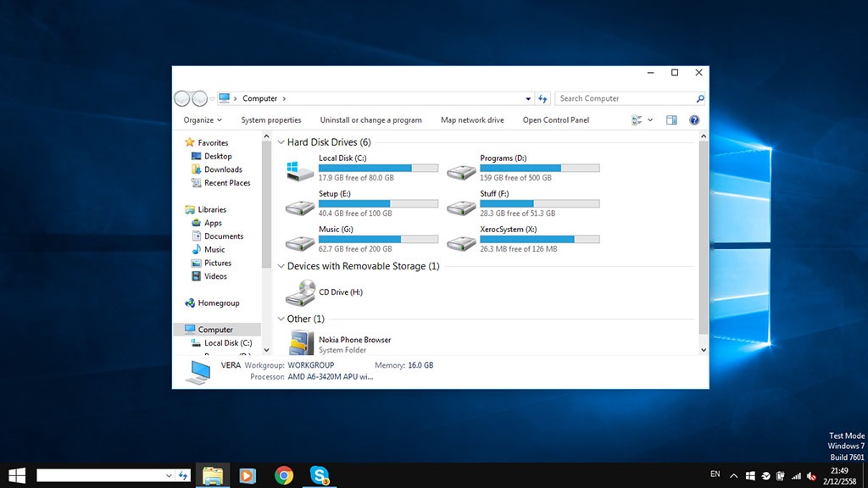
Task: Open the Pictures library
Action: [218, 263]
